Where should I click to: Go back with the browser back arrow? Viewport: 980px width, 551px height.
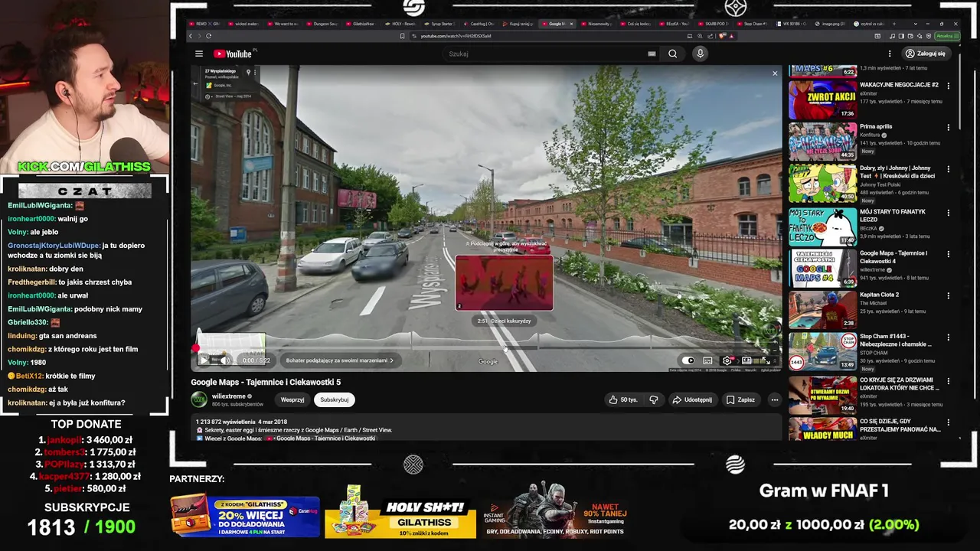tap(191, 36)
